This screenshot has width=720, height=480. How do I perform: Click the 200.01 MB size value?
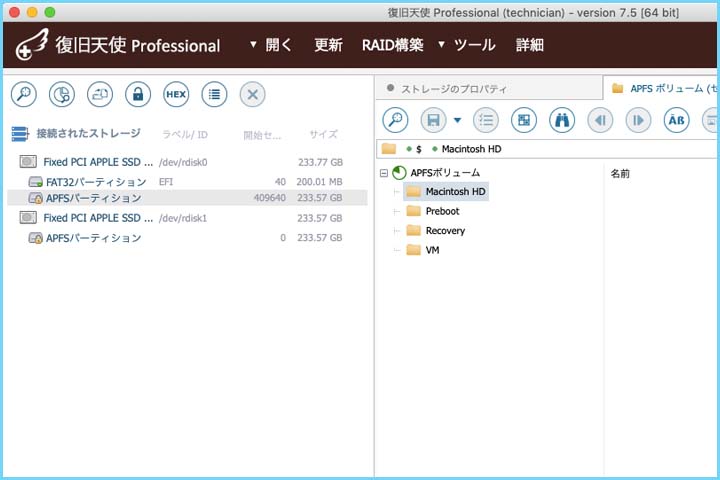(319, 182)
